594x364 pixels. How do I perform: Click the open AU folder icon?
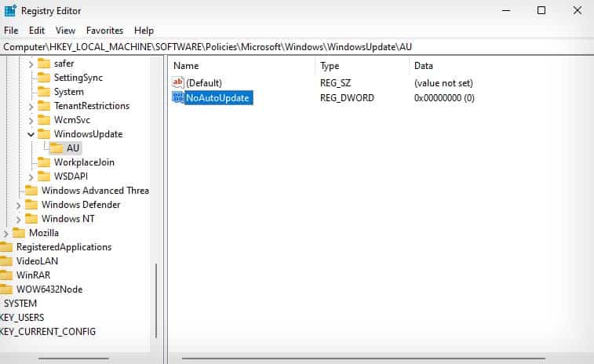[56, 147]
